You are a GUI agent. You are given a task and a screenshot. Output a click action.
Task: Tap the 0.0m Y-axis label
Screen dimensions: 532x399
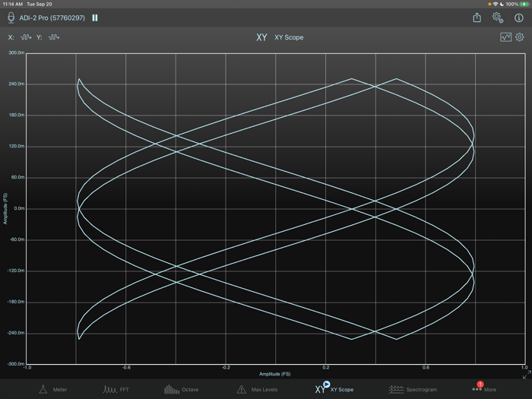pyautogui.click(x=19, y=208)
